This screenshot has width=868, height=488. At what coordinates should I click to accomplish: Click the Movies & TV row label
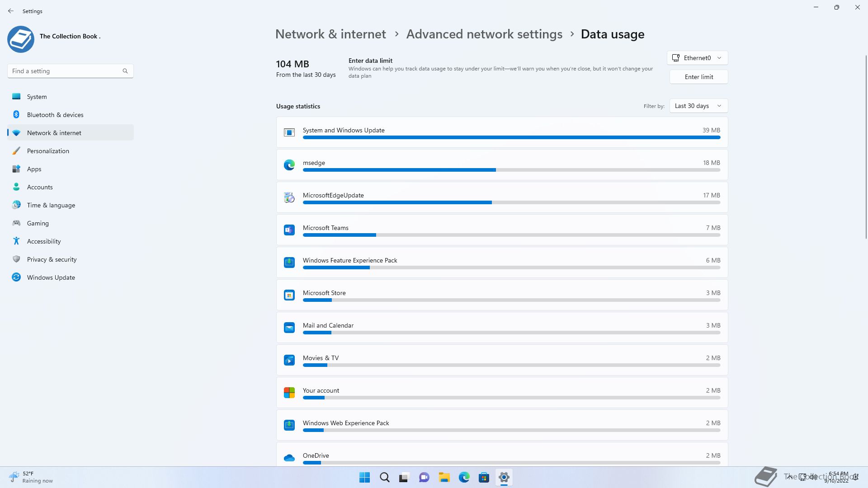point(321,358)
